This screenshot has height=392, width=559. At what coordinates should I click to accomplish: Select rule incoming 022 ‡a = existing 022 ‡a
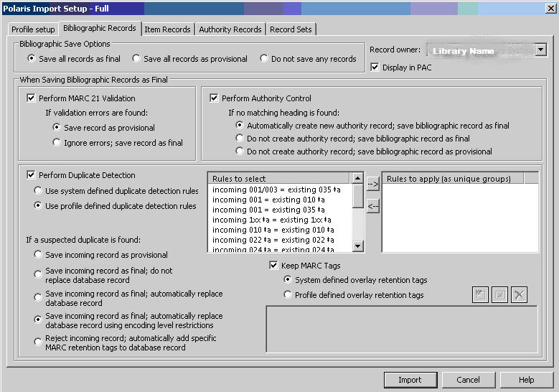point(273,240)
